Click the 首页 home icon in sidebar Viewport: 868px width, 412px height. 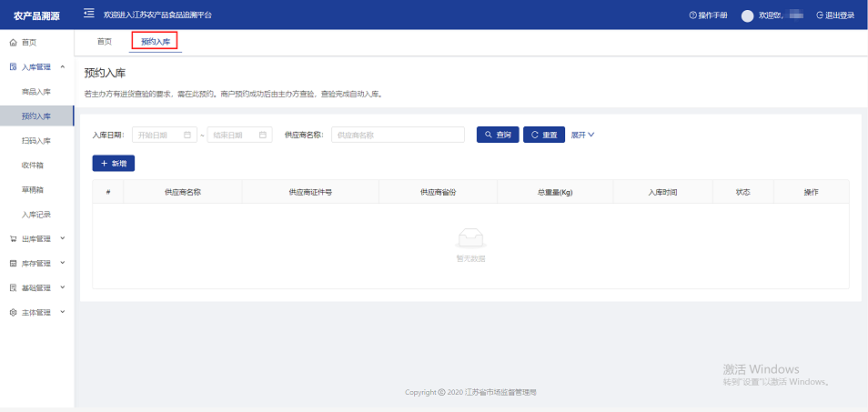click(13, 43)
